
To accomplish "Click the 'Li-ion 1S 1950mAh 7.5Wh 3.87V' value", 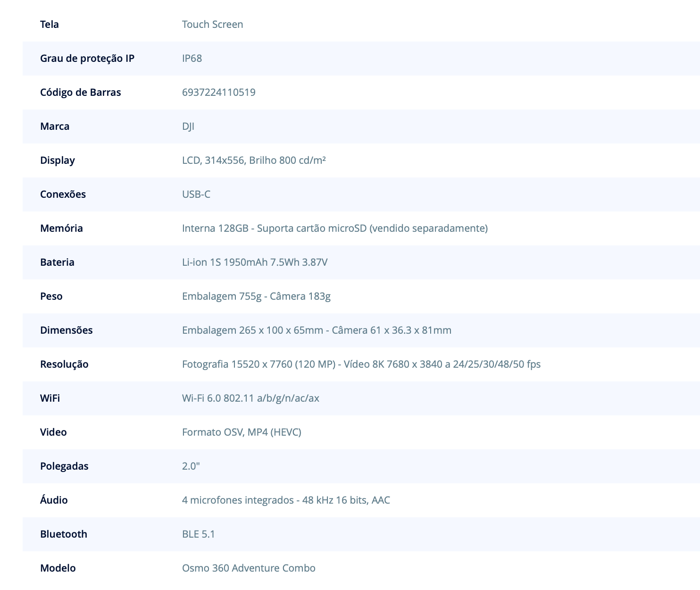I will tap(255, 262).
